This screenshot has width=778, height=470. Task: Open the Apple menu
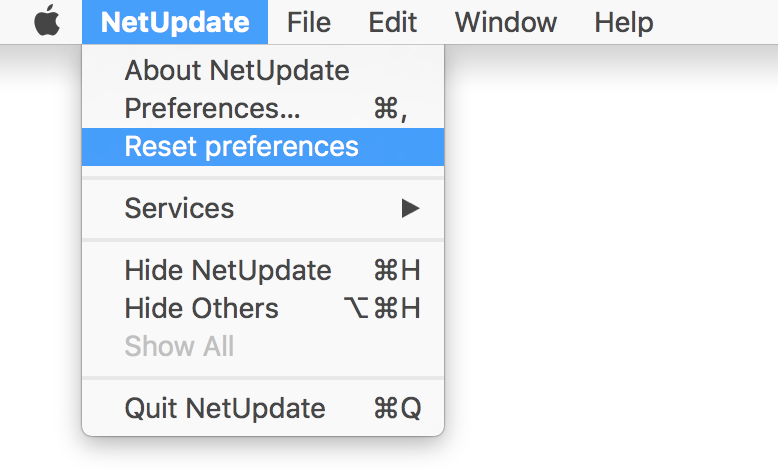(x=47, y=22)
